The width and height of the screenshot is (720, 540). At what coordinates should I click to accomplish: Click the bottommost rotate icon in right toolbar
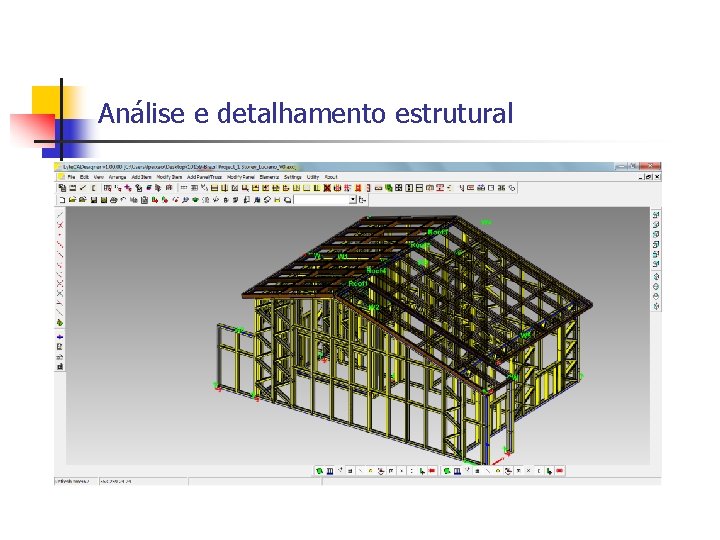pyautogui.click(x=656, y=306)
